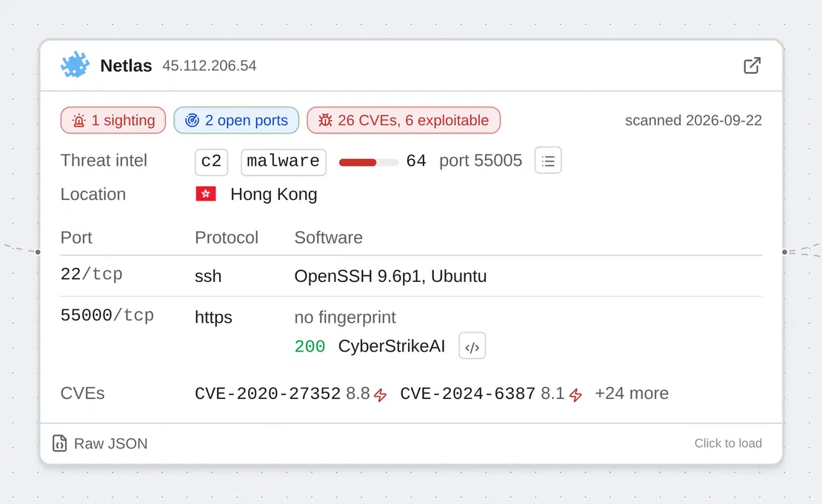The height and width of the screenshot is (504, 822).
Task: Click the 8.8 score of CVE-2020-27352
Action: point(358,394)
